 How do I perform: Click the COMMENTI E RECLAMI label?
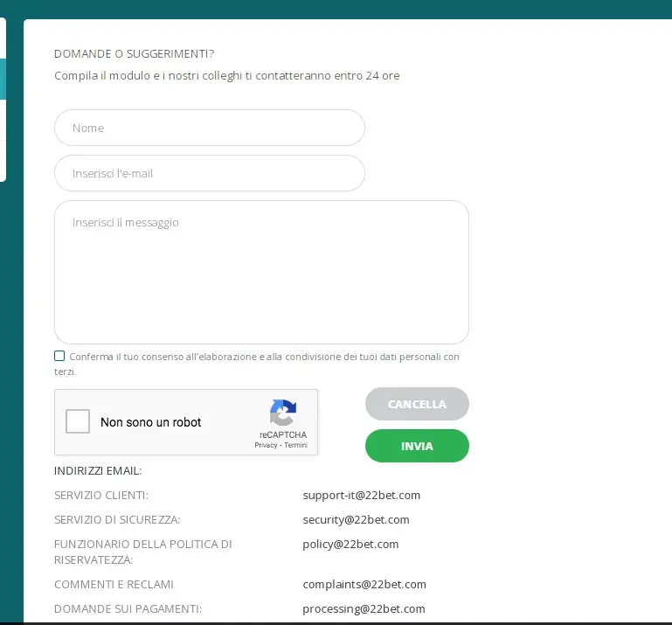(x=114, y=584)
